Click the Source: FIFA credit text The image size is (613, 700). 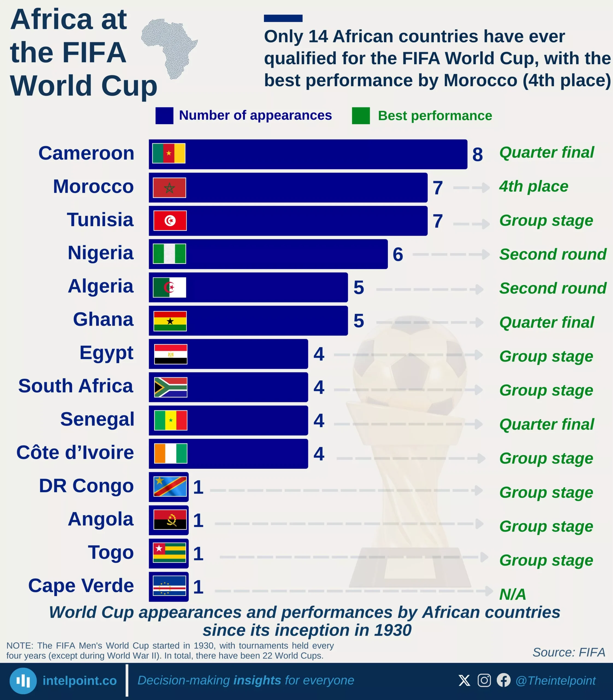[568, 652]
